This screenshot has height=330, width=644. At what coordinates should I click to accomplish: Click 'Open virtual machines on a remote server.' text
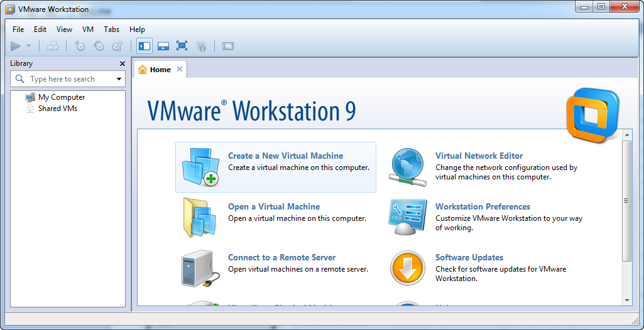[x=298, y=269]
